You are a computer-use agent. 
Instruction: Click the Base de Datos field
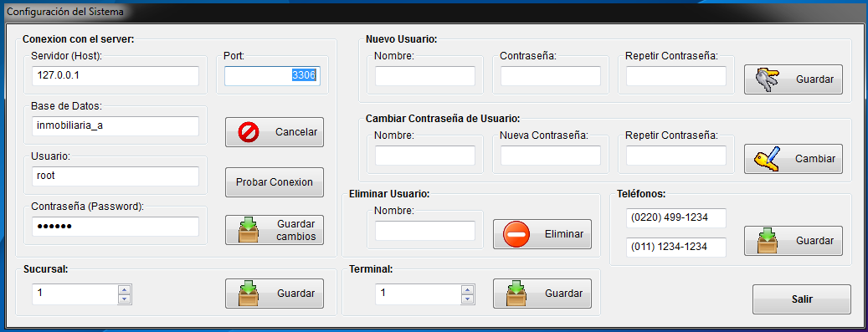coord(116,125)
